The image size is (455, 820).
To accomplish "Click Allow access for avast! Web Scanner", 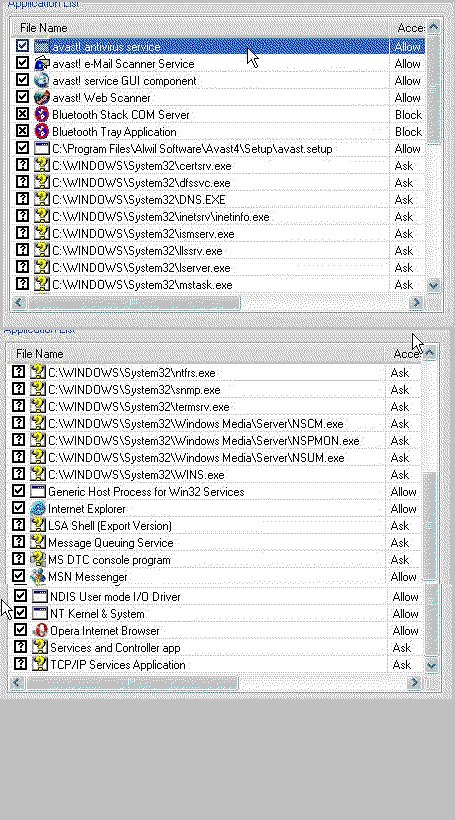I will (x=408, y=98).
